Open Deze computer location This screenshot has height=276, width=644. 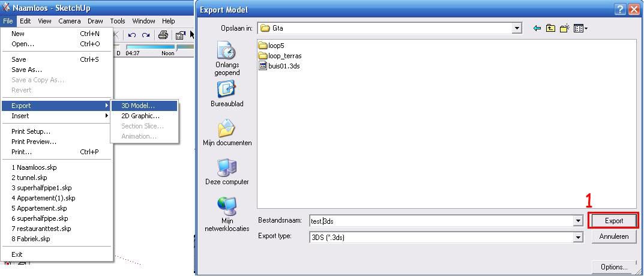[227, 172]
